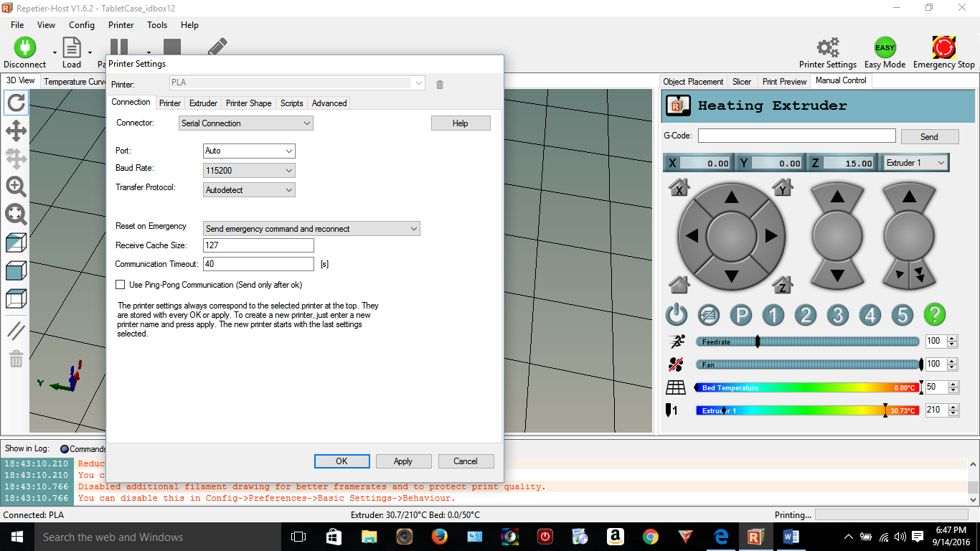
Task: Open the Config menu
Action: click(x=81, y=24)
